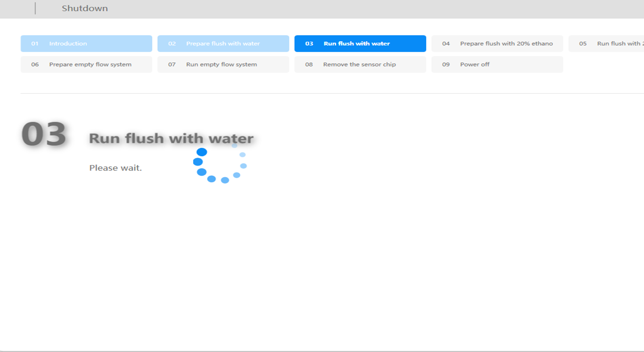The image size is (644, 352).
Task: Open Prepare flush with 20% ethanol step
Action: [x=497, y=44]
